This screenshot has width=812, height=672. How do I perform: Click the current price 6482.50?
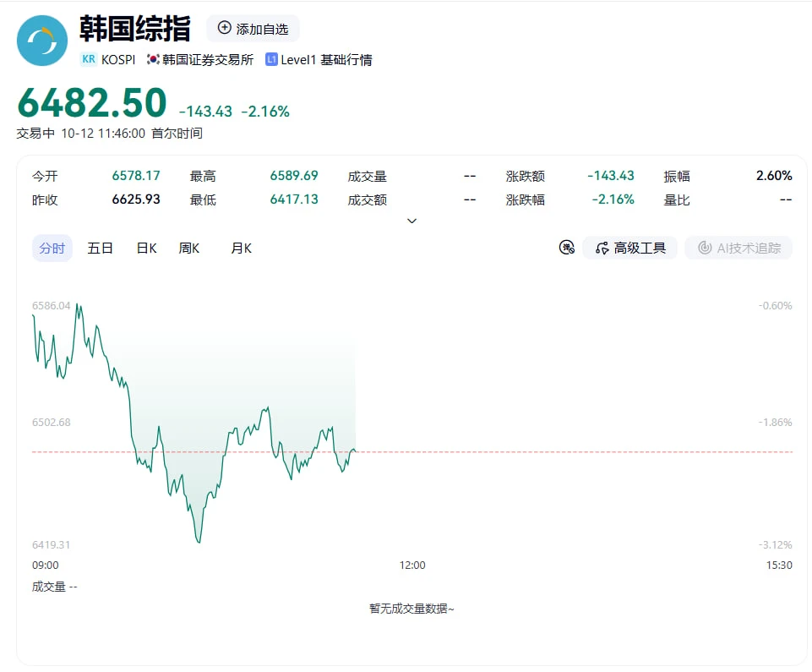[92, 102]
